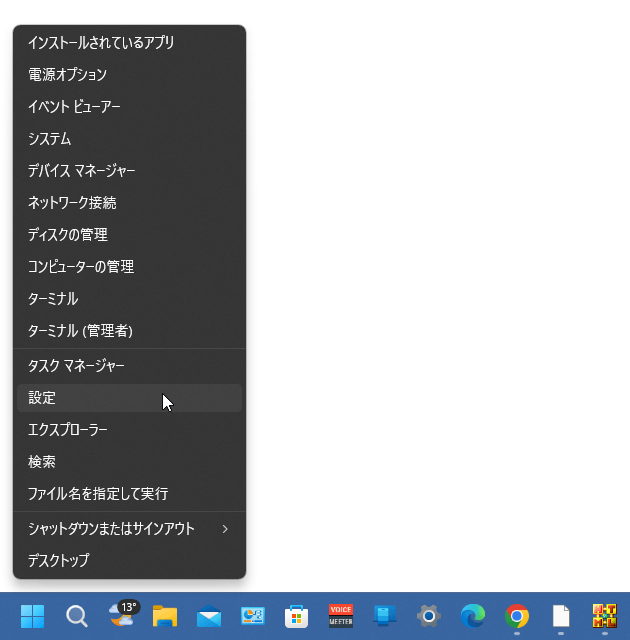
Task: Open Settings gear taskbar icon
Action: (428, 616)
